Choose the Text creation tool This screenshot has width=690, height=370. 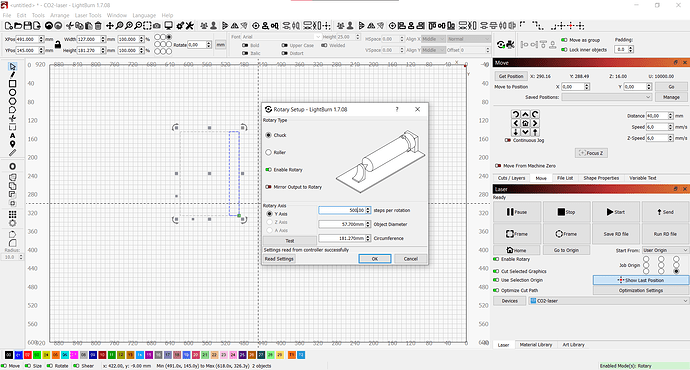(x=12, y=136)
